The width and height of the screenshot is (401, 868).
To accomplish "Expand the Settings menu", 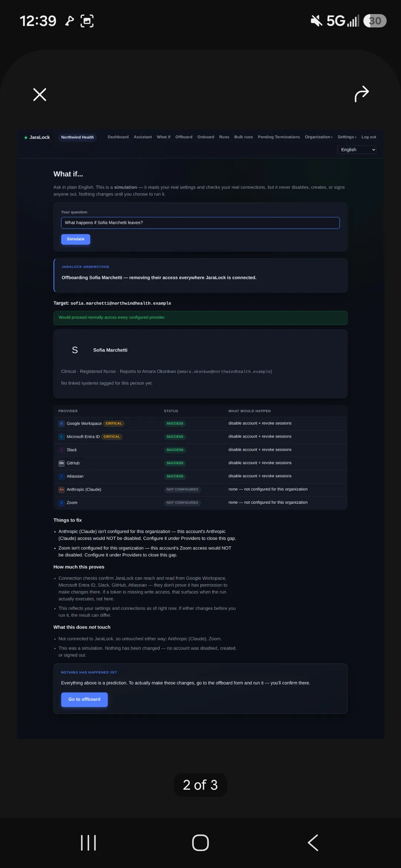I will click(347, 137).
